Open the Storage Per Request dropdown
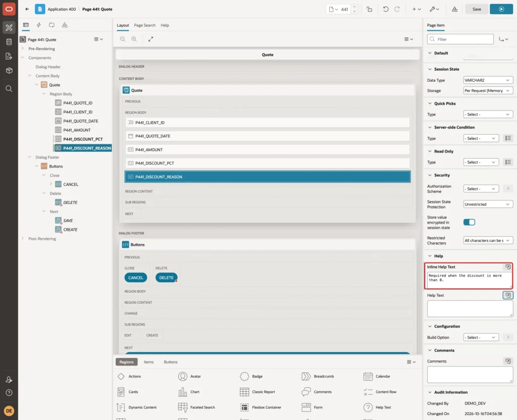 click(488, 91)
